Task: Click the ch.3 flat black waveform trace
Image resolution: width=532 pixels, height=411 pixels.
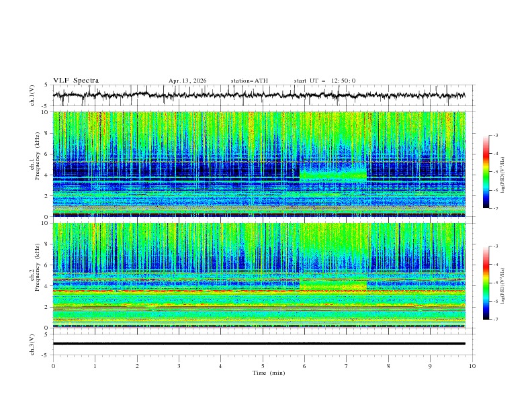Action: tap(259, 344)
